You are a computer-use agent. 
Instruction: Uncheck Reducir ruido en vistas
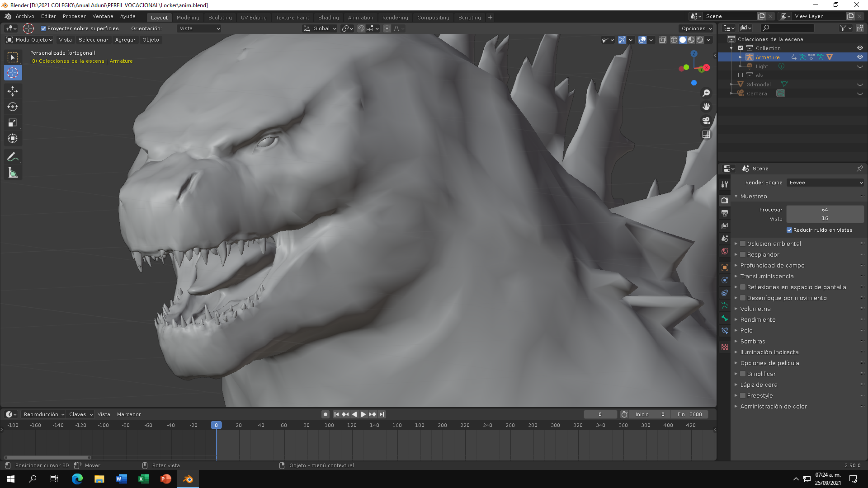(789, 230)
